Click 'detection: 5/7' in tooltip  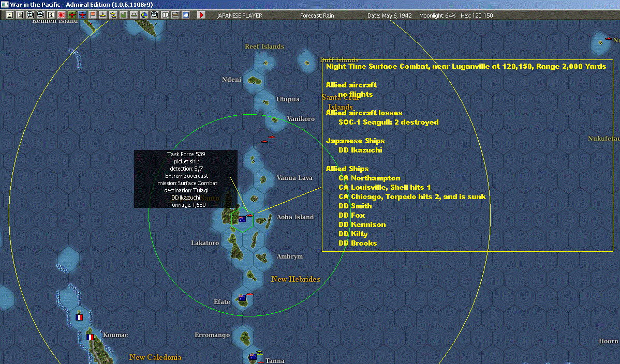tap(186, 169)
